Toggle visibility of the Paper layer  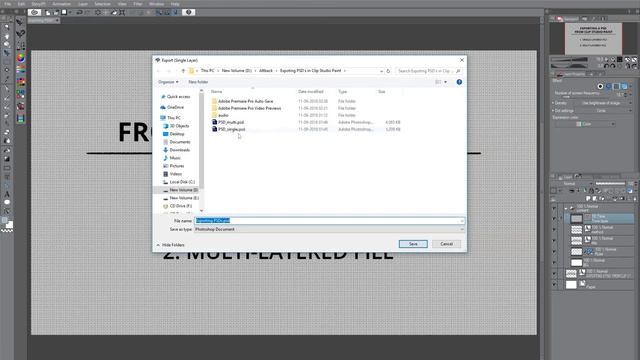(x=554, y=284)
